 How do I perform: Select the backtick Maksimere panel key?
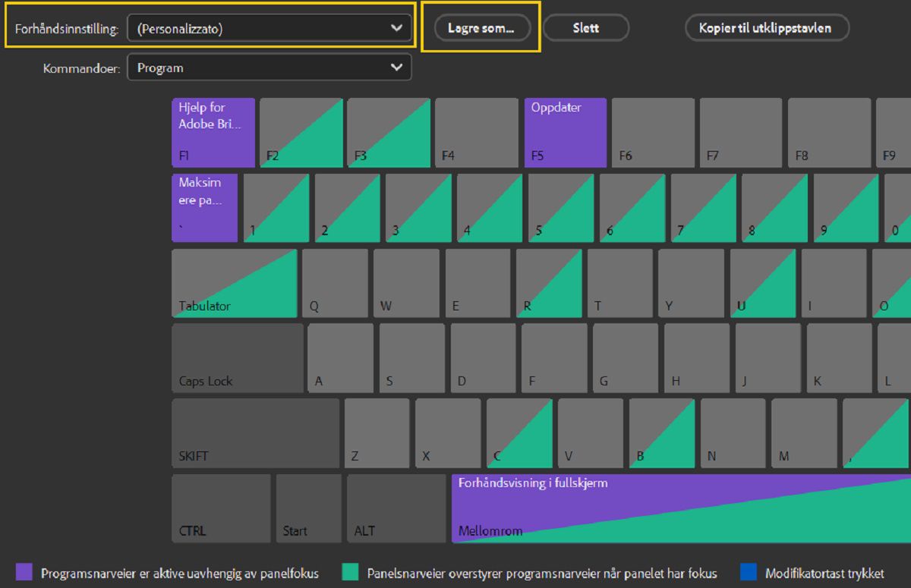205,208
